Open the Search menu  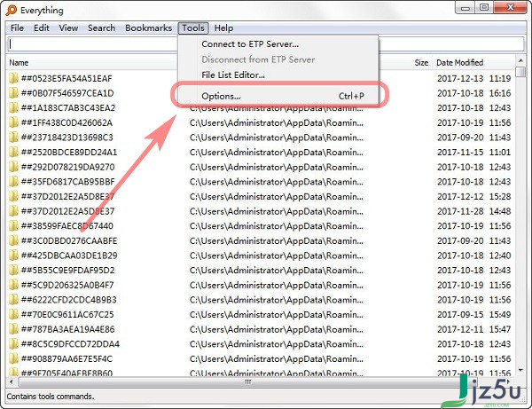[101, 28]
